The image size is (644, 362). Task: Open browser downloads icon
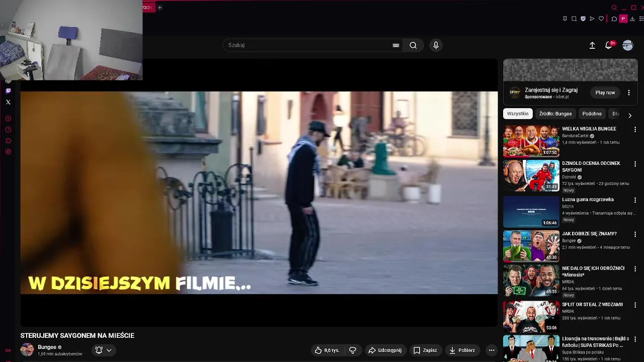pos(632,19)
